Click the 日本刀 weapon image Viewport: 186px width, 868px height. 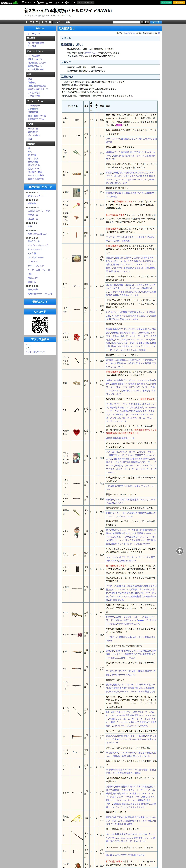coord(77,793)
